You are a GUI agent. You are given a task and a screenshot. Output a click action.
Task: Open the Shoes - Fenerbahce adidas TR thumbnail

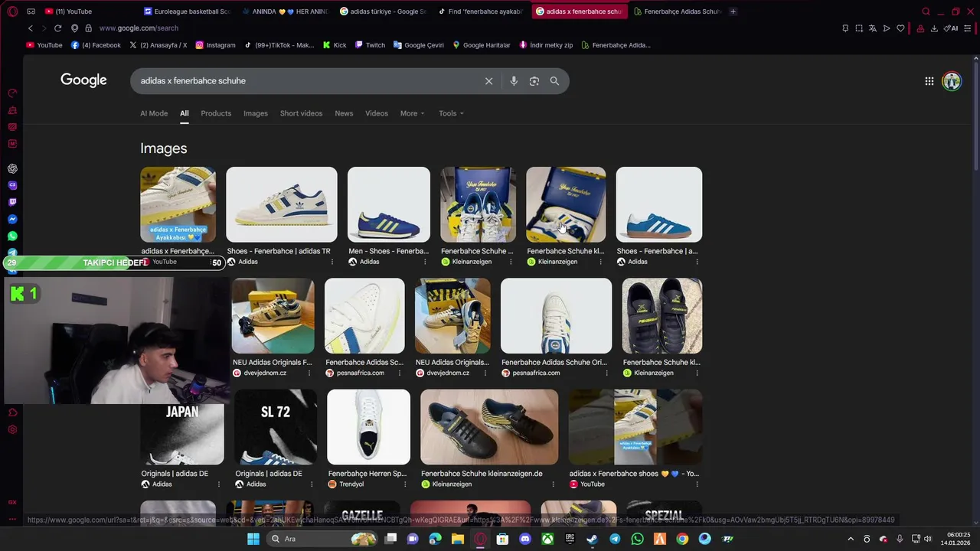coord(281,204)
